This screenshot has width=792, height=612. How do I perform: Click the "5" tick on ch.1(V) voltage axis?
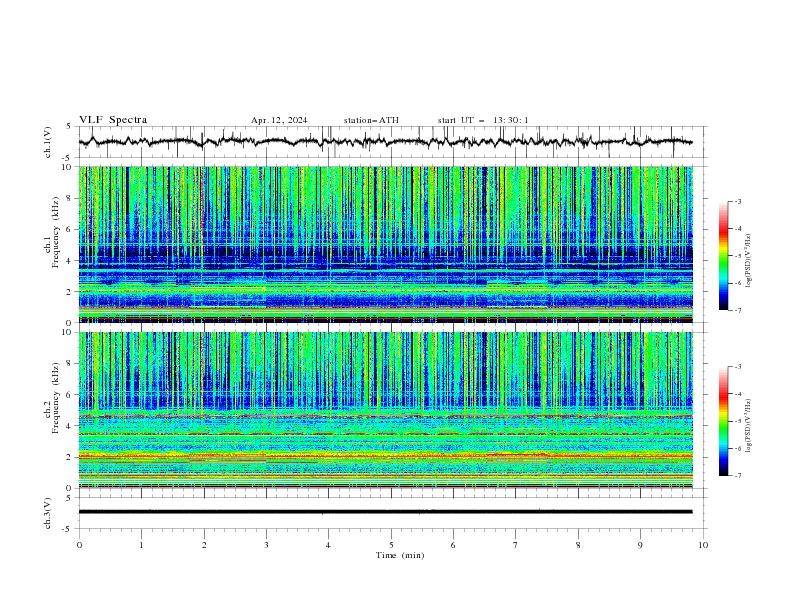tap(69, 127)
